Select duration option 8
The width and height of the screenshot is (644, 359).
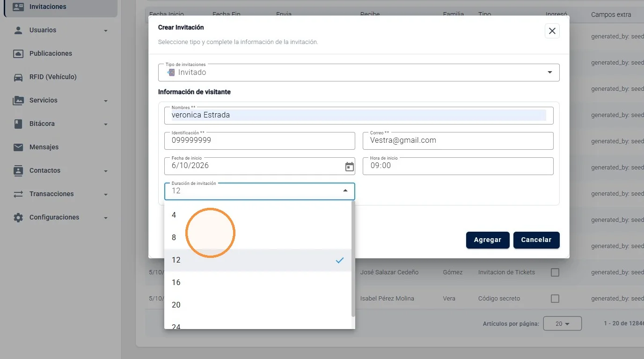click(258, 237)
